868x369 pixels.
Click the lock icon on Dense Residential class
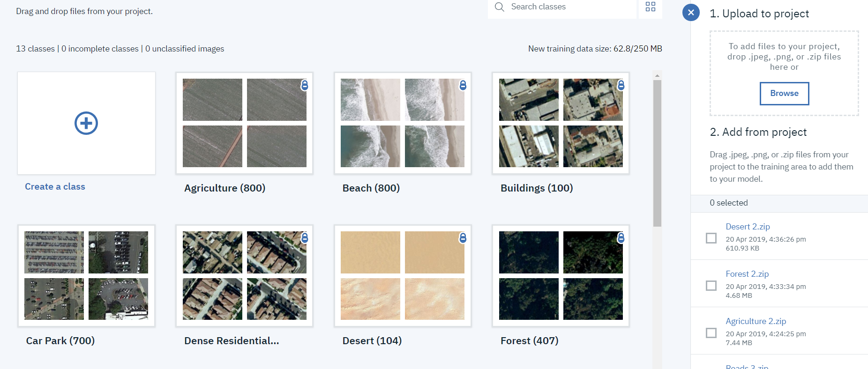[305, 238]
